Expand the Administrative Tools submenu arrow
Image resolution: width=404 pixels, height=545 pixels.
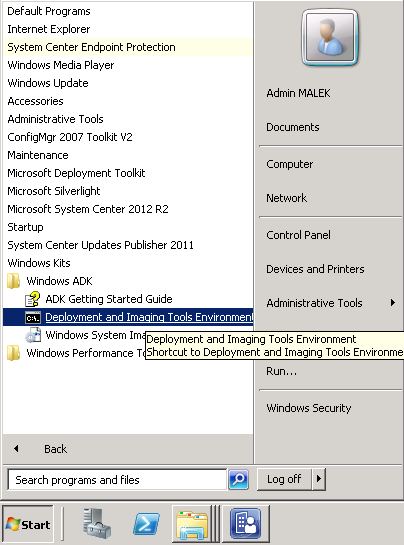[393, 303]
